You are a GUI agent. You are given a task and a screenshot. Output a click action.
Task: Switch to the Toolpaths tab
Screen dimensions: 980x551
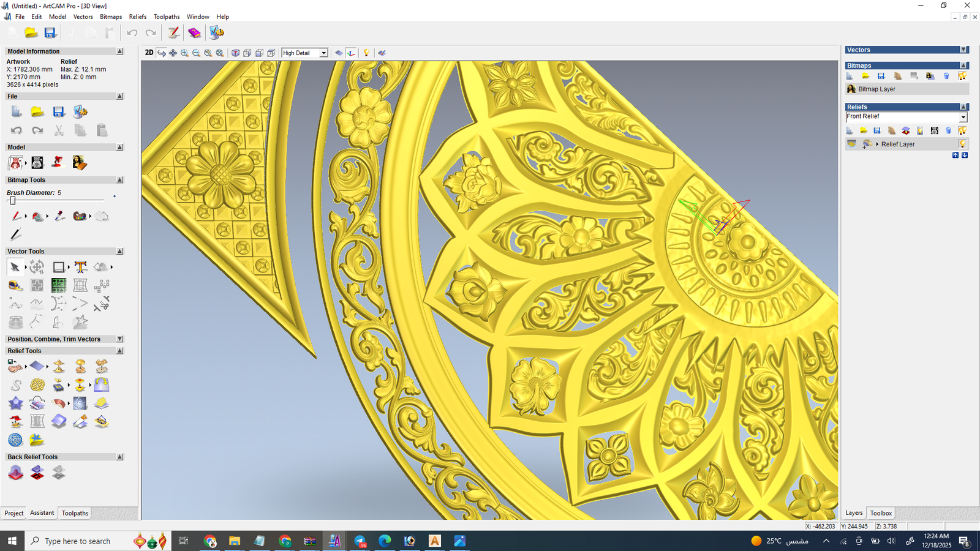75,513
